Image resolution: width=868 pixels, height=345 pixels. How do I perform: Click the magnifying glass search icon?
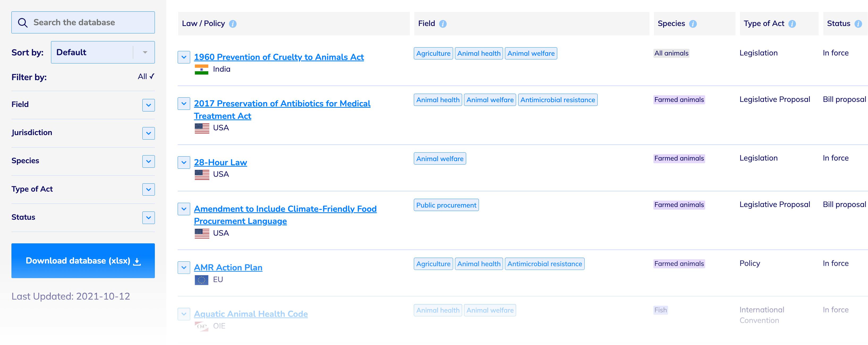(23, 23)
